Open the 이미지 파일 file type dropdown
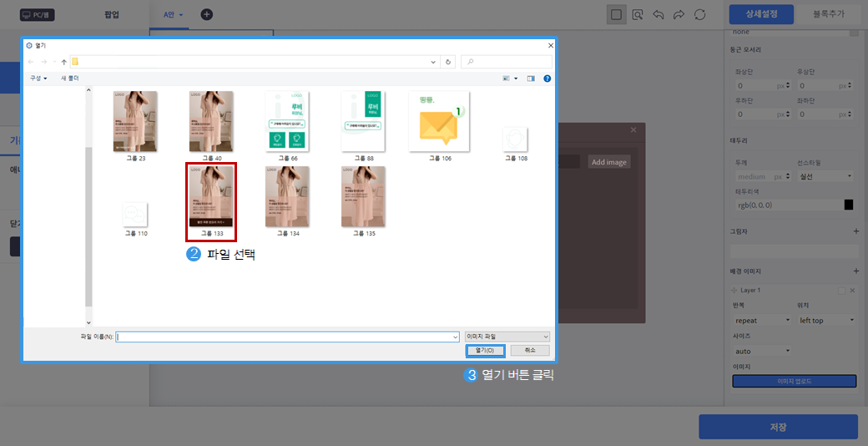This screenshot has width=868, height=446. point(507,336)
